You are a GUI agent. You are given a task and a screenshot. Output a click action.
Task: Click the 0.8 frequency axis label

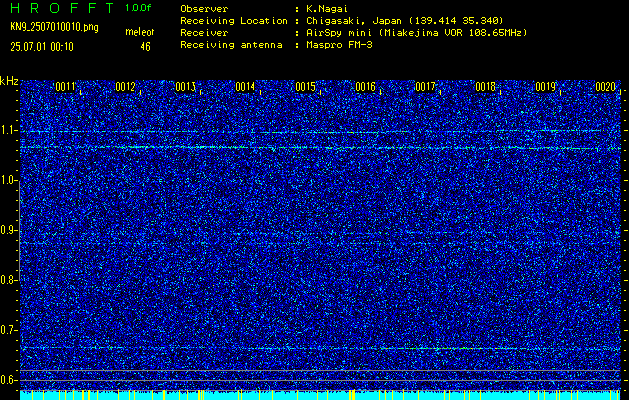[x=8, y=280]
